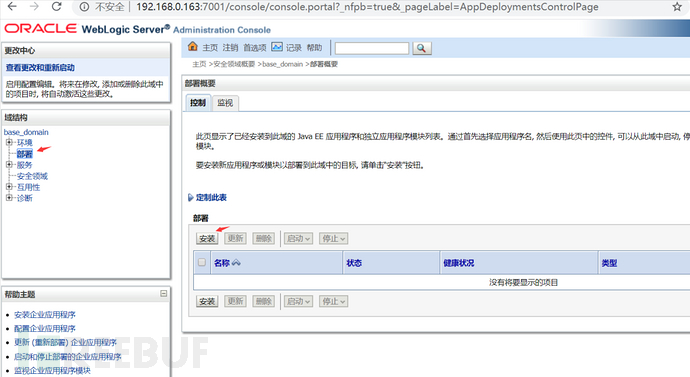This screenshot has width=690, height=377.
Task: Collapse the 帮助主题 panel minimize icon
Action: [163, 293]
